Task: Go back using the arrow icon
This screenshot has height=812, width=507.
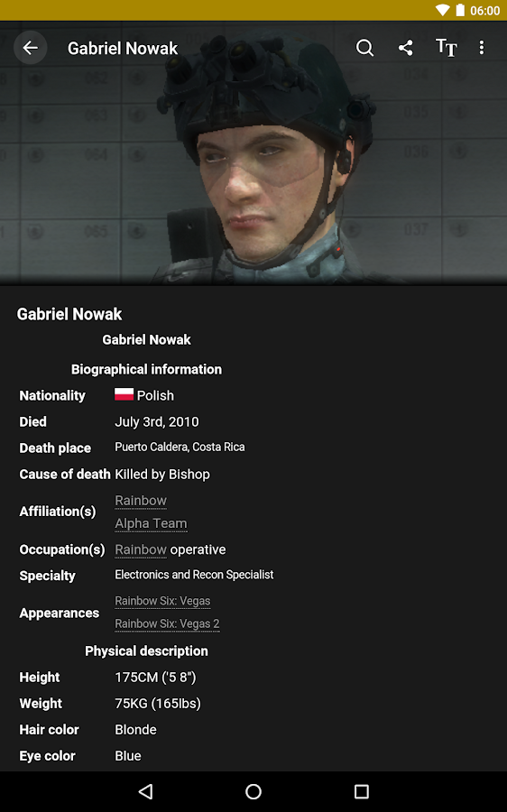Action: [x=30, y=48]
